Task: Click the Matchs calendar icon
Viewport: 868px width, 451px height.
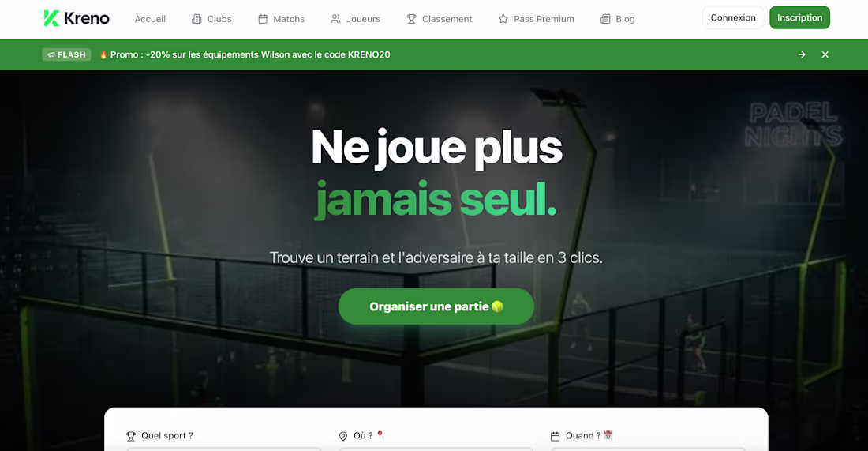Action: [263, 19]
